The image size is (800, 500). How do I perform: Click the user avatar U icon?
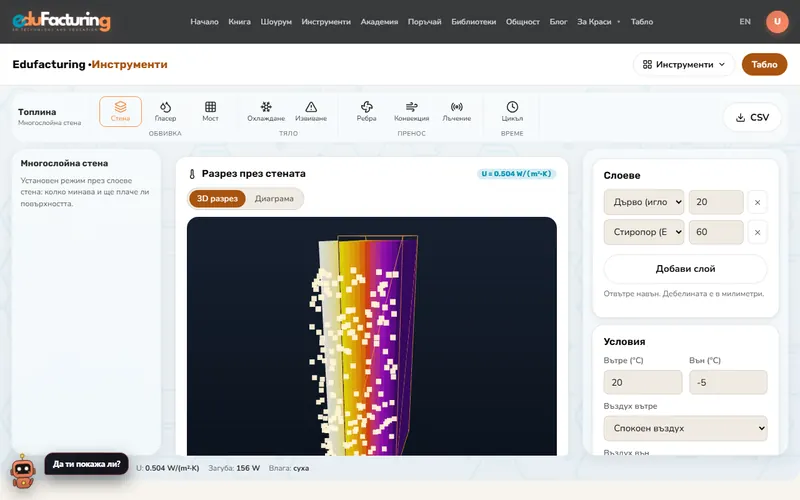click(x=777, y=21)
